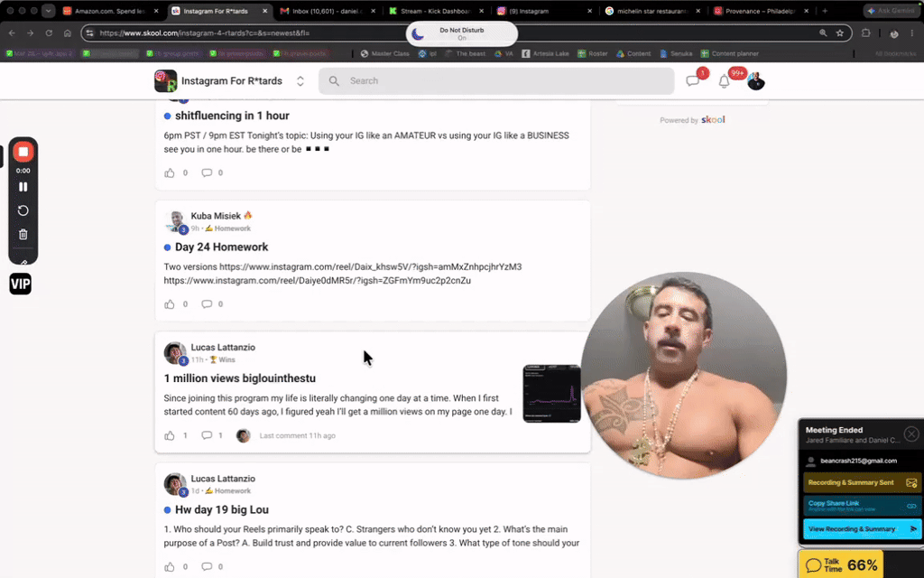Screen dimensions: 924x578
Task: Click View Recording & Summary button
Action: 862,529
